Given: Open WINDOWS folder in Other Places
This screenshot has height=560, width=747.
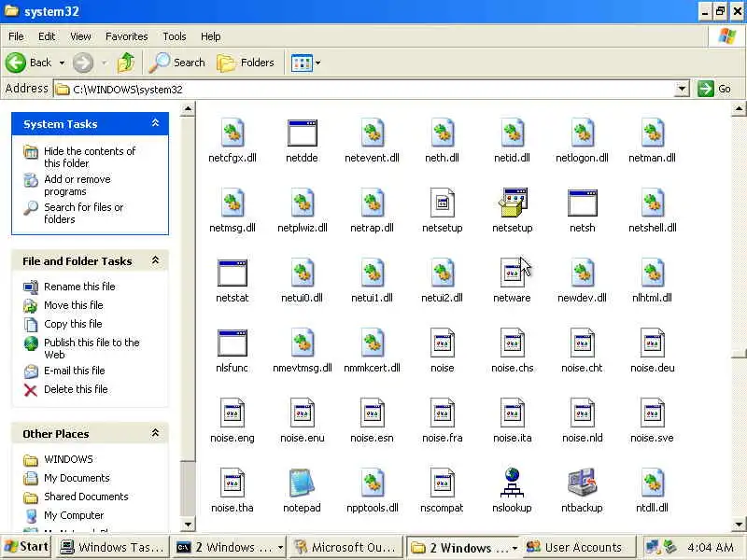Looking at the screenshot, I should (x=68, y=459).
